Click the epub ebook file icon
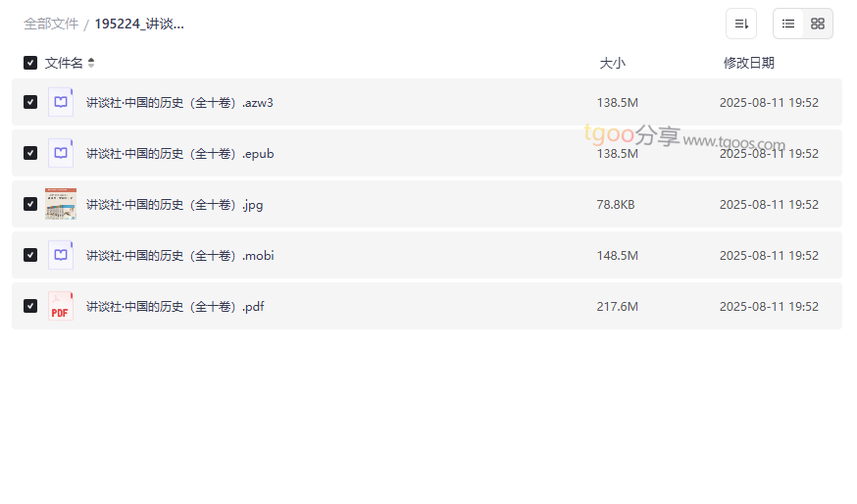This screenshot has width=857, height=504. 61,153
